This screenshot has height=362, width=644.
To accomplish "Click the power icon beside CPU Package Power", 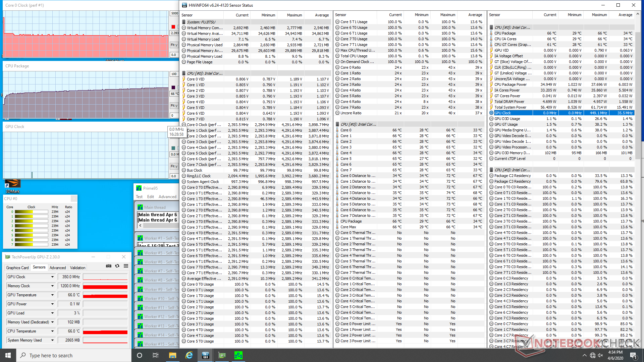I will click(491, 84).
